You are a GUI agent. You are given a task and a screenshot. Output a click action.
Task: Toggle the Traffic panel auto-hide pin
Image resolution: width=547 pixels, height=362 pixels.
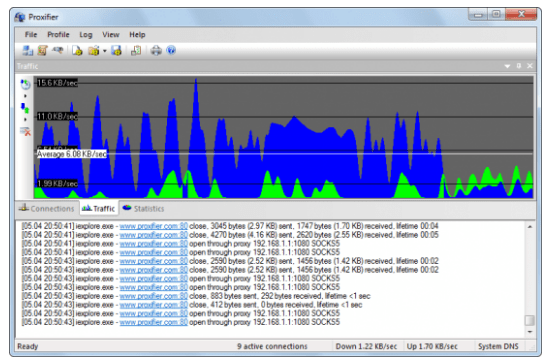pos(519,66)
